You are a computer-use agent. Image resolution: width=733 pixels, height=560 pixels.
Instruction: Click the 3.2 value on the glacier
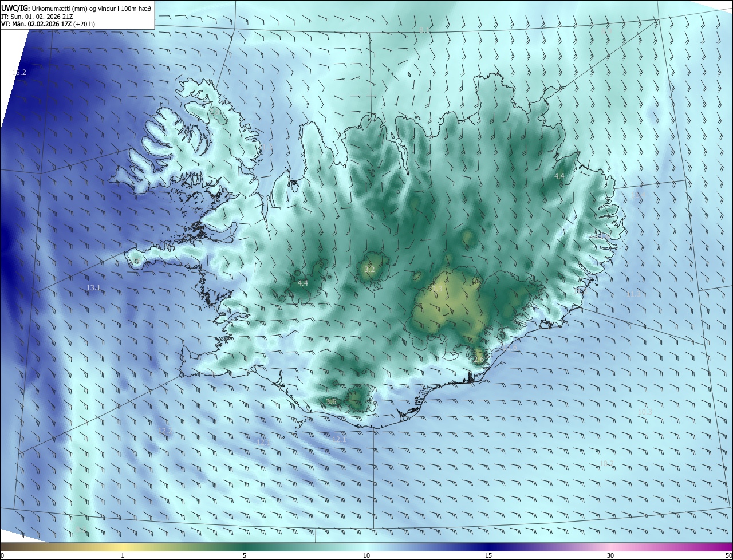[x=369, y=269]
